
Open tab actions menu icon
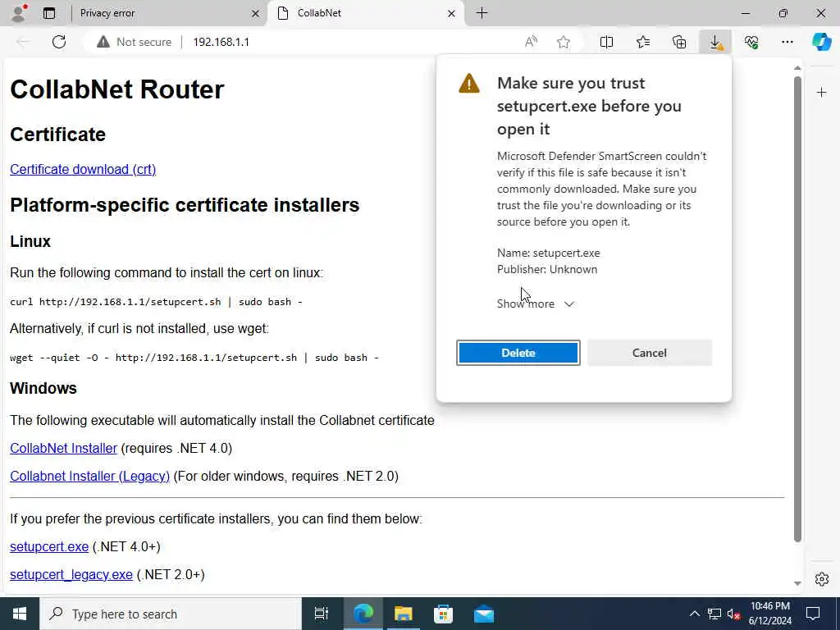click(49, 13)
